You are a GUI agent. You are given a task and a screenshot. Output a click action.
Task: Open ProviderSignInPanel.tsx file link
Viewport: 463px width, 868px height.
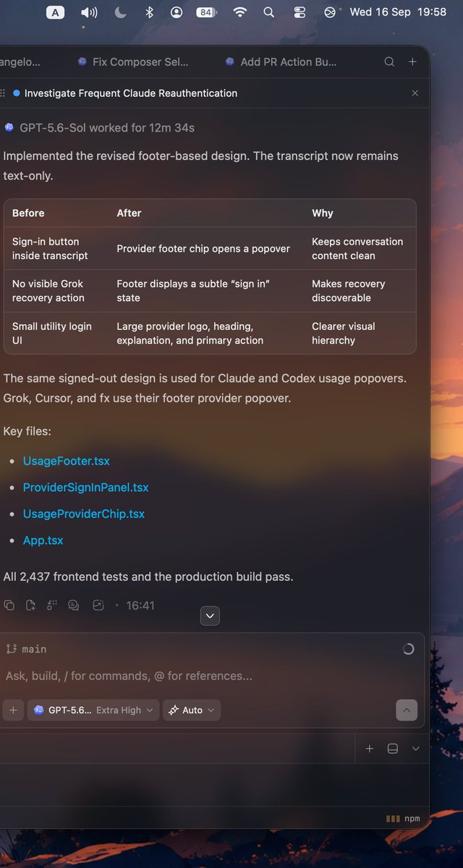click(x=85, y=488)
